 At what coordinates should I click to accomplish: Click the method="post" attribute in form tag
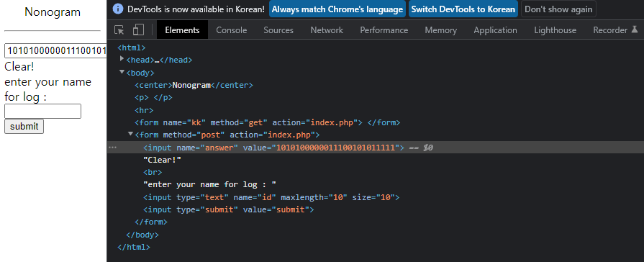coord(194,135)
